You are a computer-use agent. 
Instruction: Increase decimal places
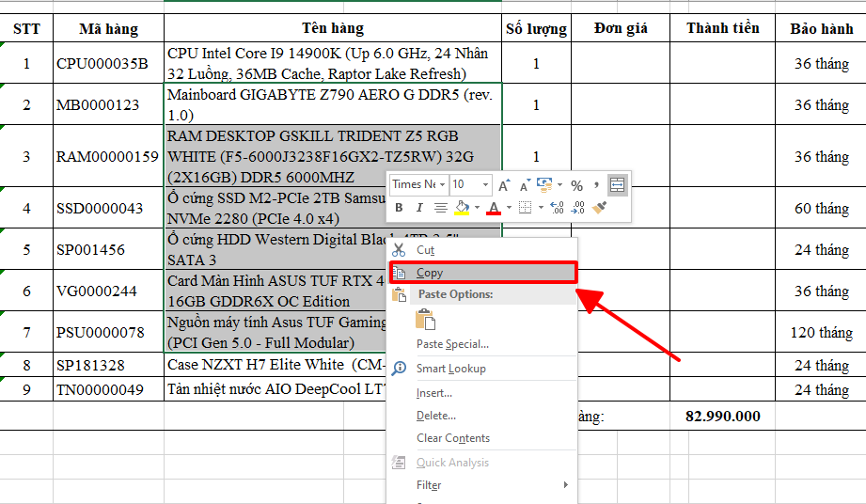(557, 208)
